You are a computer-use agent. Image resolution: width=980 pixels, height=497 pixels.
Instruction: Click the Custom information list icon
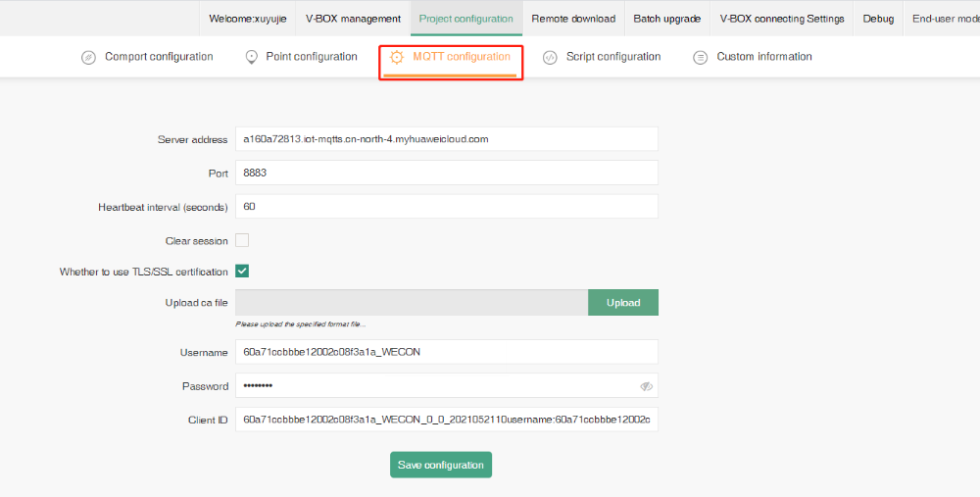click(x=700, y=58)
